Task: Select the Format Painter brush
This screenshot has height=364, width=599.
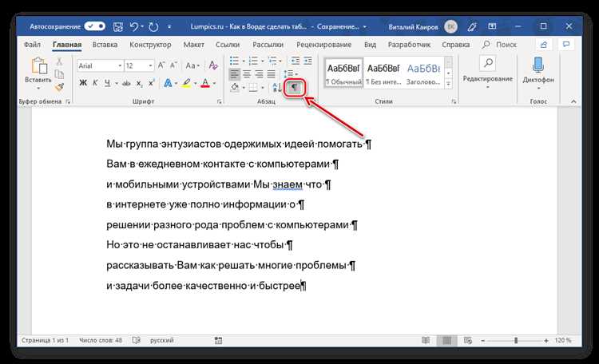Action: [59, 87]
